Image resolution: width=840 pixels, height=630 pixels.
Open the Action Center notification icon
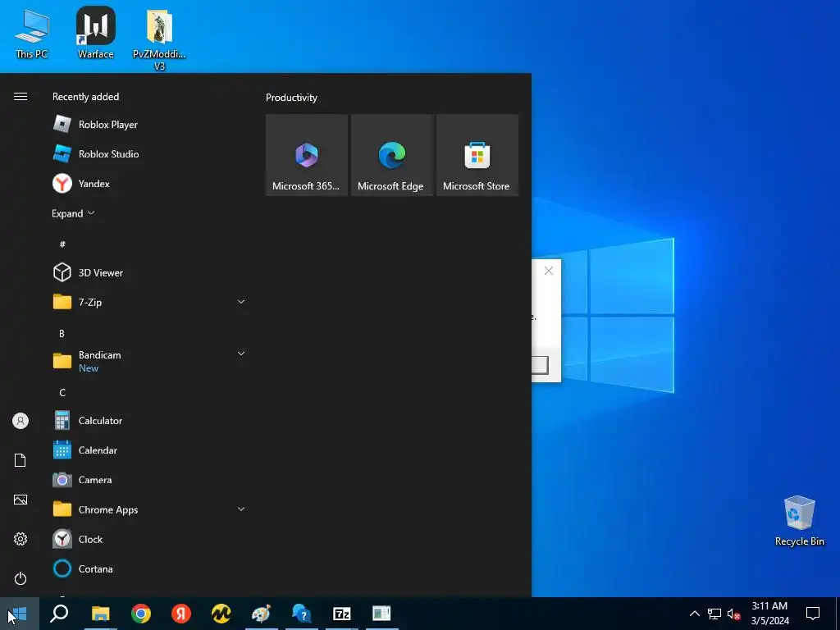(813, 614)
